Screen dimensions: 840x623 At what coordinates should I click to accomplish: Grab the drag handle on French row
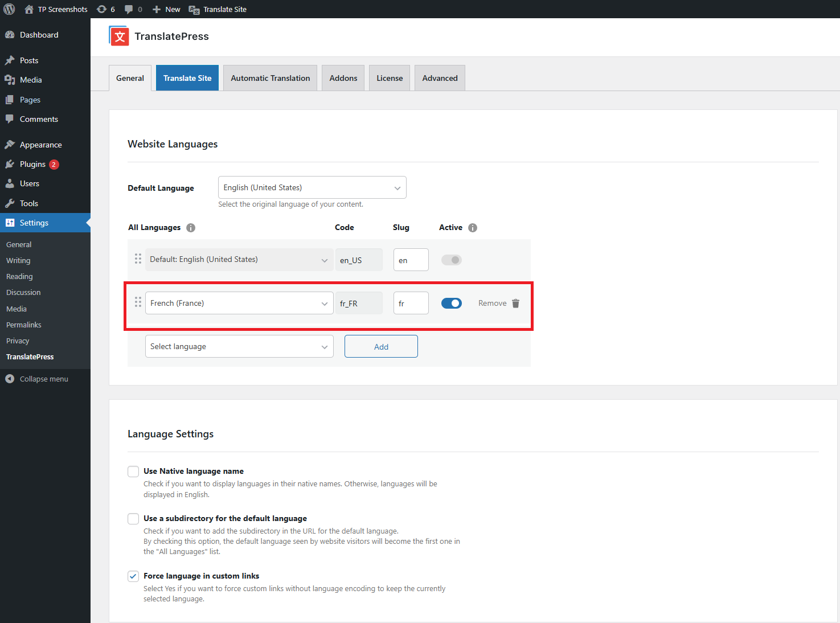pos(138,302)
